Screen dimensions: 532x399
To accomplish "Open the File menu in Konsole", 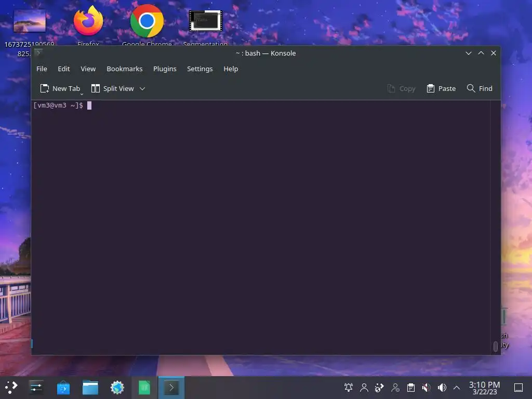I will tap(42, 69).
